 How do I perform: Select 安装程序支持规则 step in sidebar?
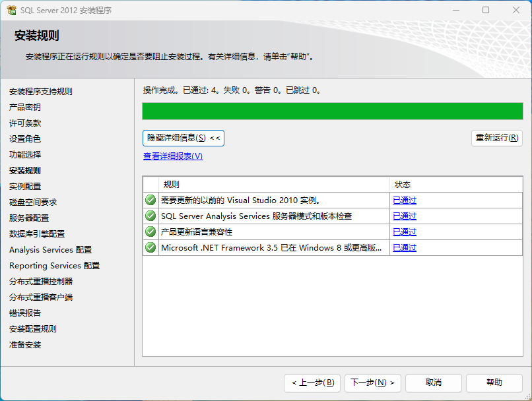tap(41, 92)
